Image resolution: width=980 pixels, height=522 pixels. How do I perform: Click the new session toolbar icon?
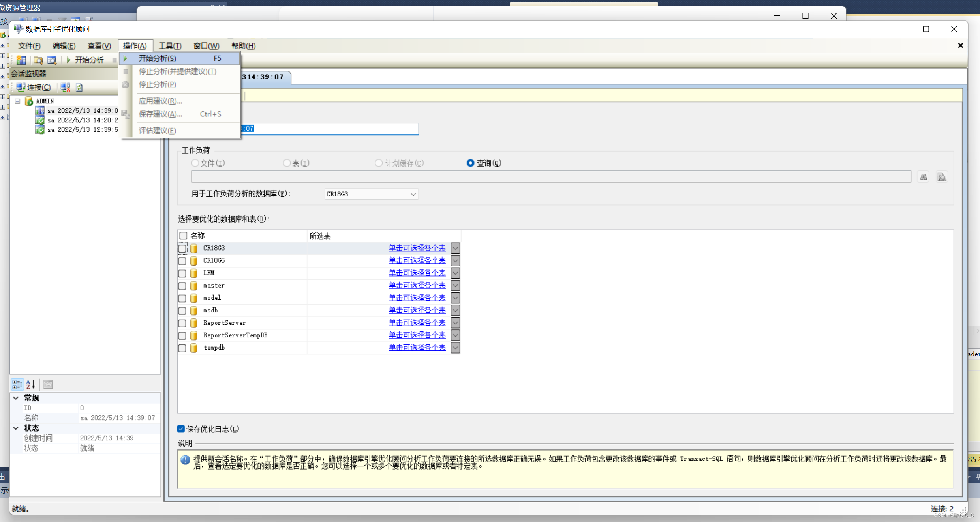point(21,60)
